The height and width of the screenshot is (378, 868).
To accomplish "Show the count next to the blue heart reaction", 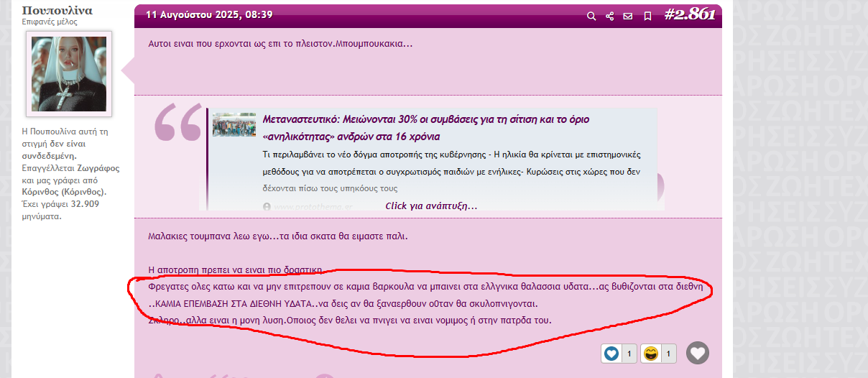I will (x=629, y=354).
